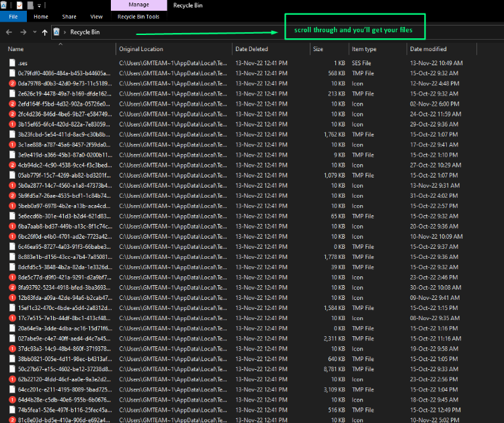This screenshot has height=423, width=504.
Task: Go forward with the Forward arrow
Action: [x=23, y=32]
